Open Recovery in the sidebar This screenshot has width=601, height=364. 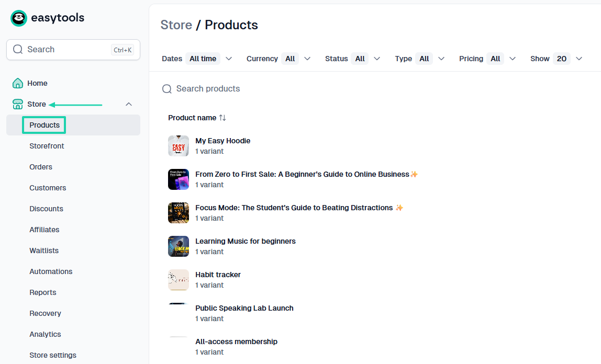(45, 313)
